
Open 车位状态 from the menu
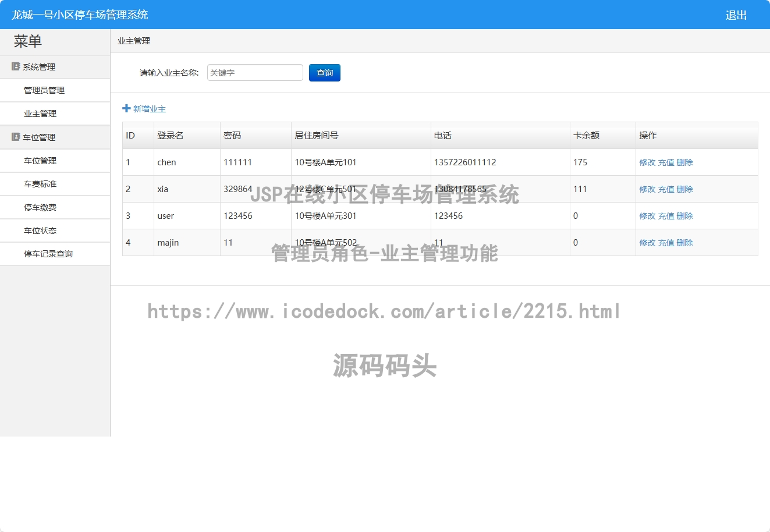tap(40, 230)
